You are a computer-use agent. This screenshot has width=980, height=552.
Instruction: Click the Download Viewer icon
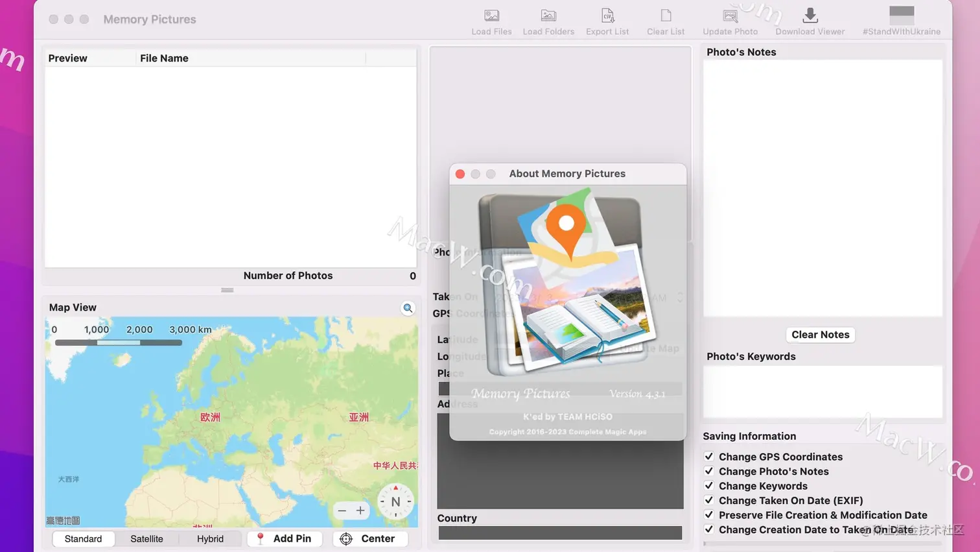pyautogui.click(x=810, y=16)
